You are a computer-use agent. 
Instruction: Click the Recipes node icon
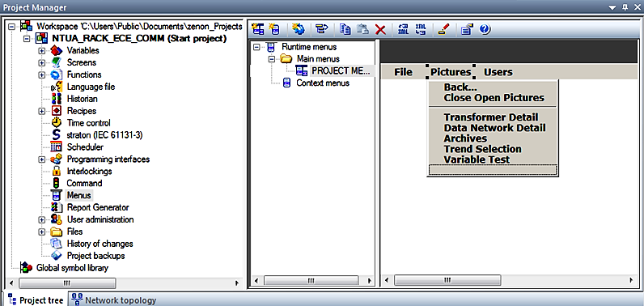coord(56,111)
